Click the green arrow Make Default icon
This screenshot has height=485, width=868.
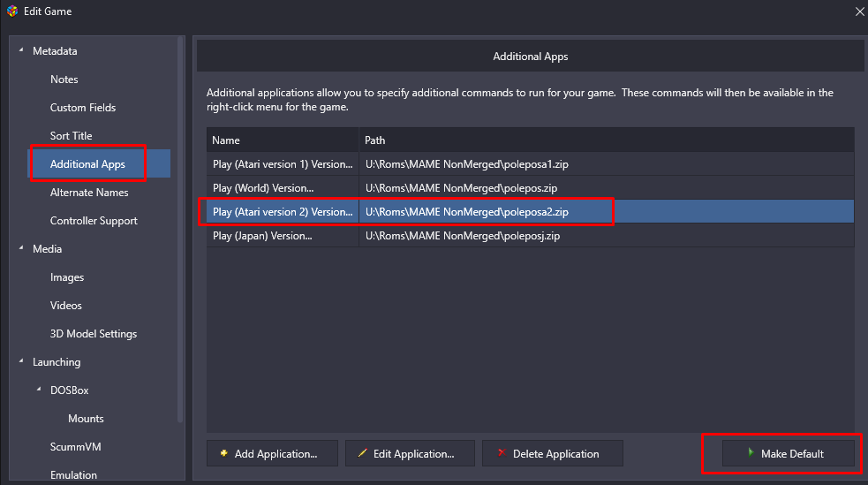[751, 453]
